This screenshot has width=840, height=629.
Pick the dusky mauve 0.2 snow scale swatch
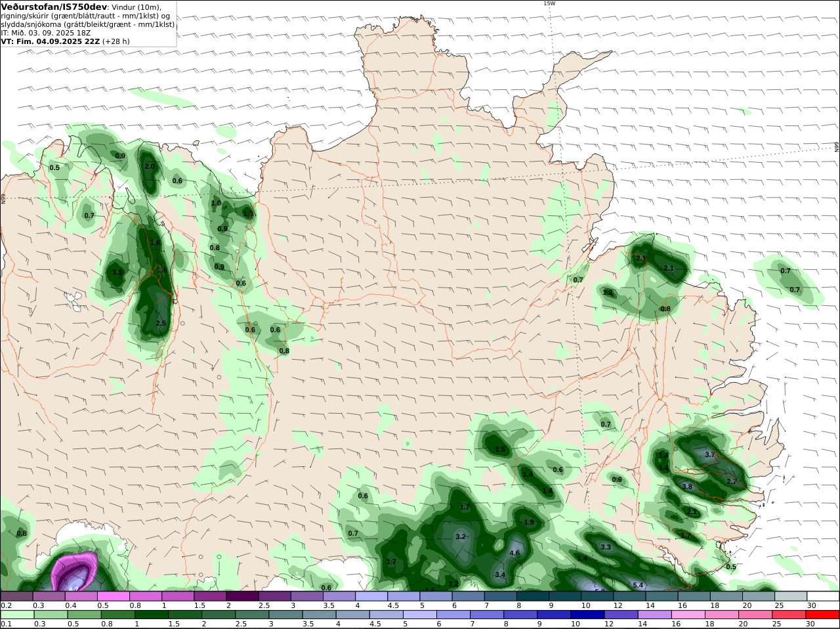(17, 596)
